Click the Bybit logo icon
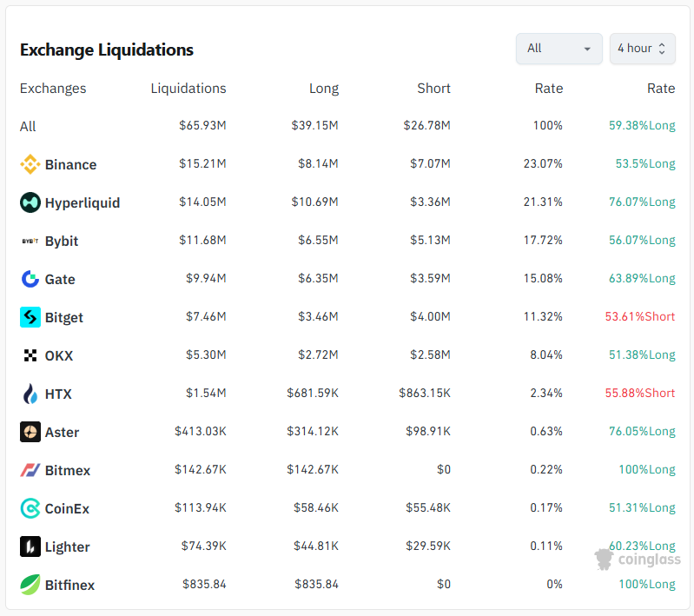Screen dimensions: 694x616 [30, 241]
